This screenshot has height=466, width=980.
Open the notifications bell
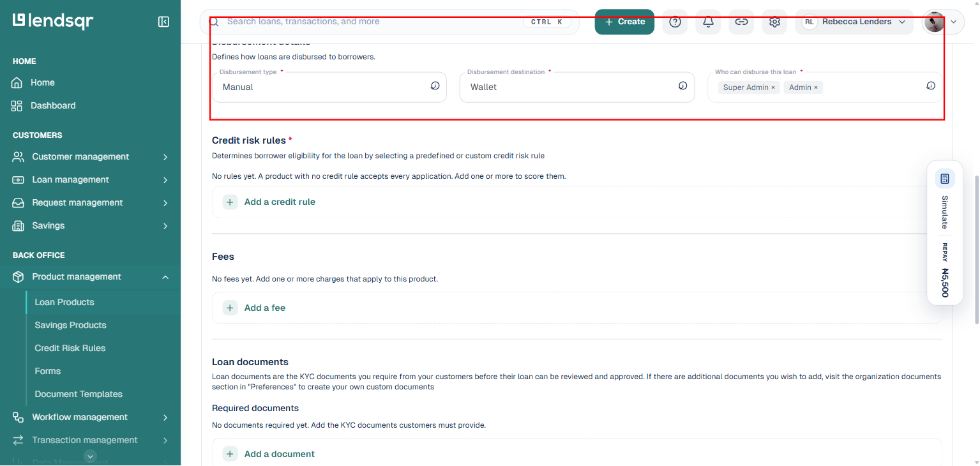click(x=708, y=22)
